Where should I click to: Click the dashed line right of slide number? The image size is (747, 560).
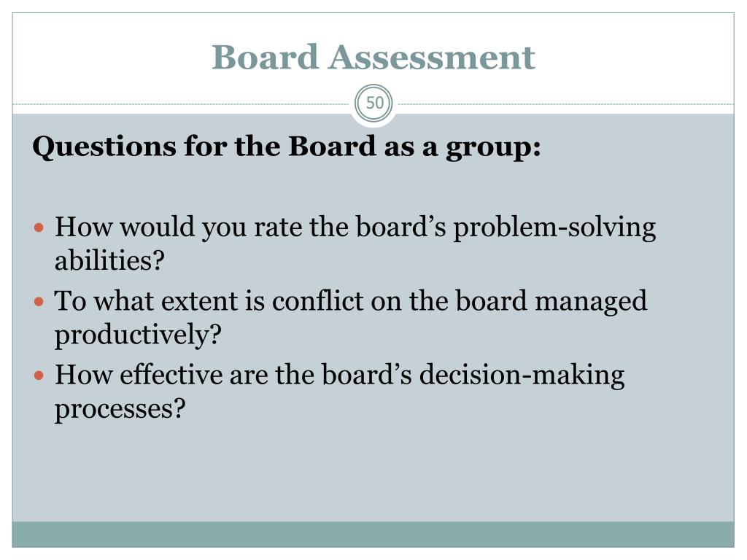[565, 104]
